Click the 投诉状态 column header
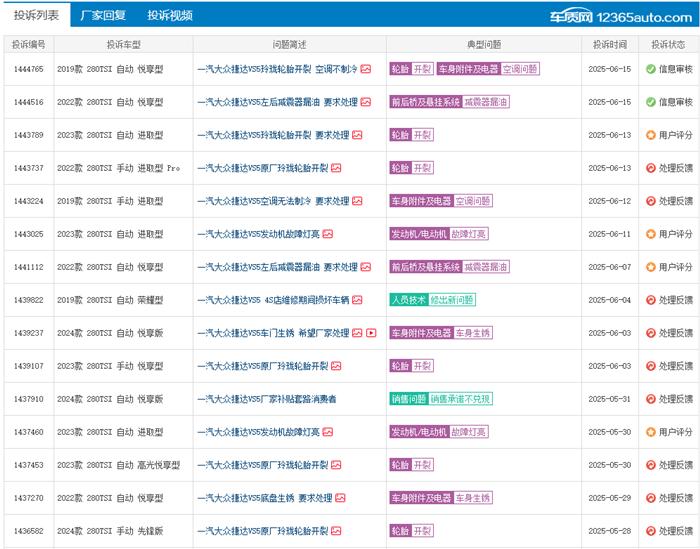700x549 pixels. coord(668,45)
